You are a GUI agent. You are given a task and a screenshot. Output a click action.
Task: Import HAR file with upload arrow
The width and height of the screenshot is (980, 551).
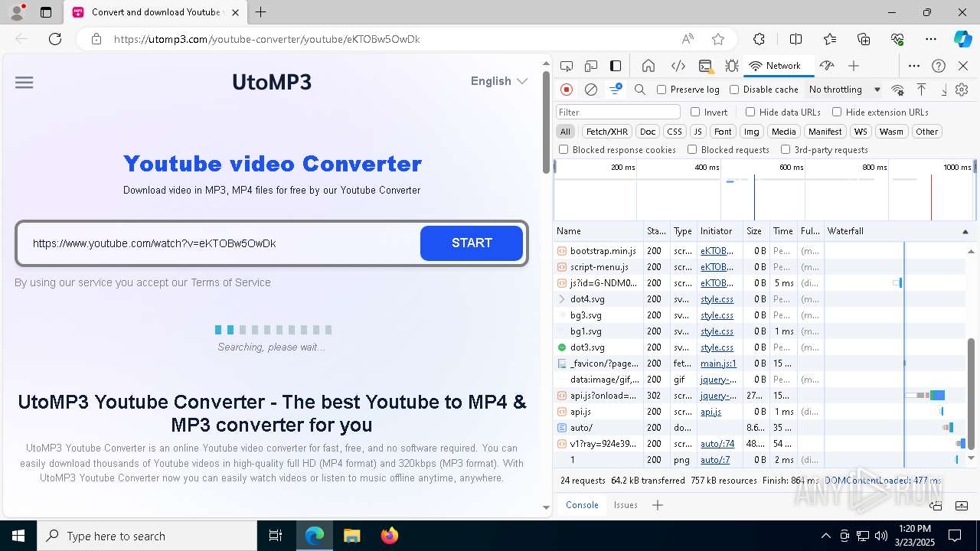click(922, 90)
